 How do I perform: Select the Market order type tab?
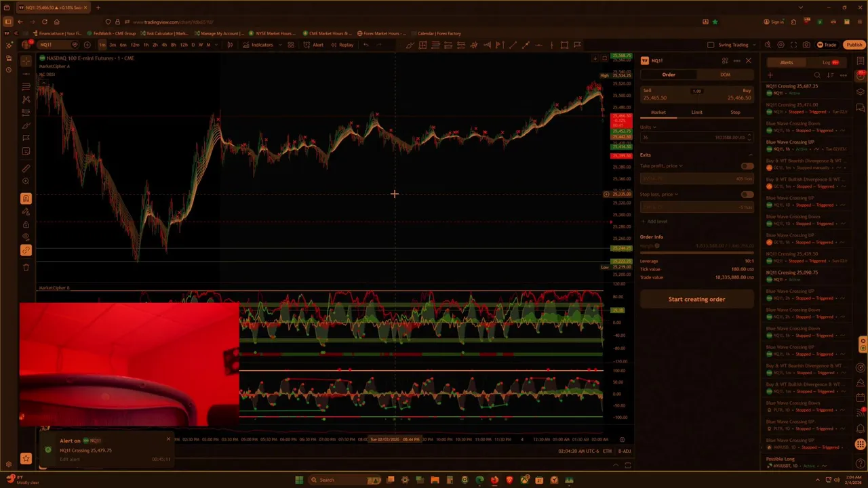point(658,113)
